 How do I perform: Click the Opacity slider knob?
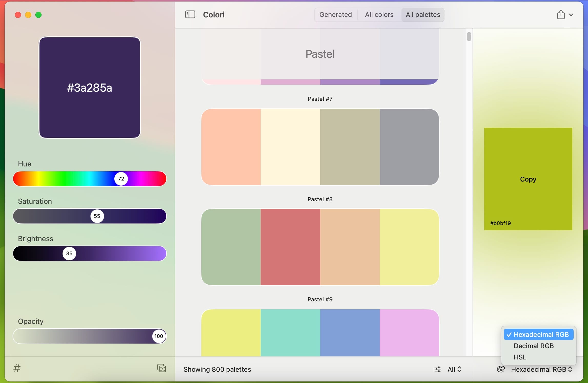coord(159,336)
